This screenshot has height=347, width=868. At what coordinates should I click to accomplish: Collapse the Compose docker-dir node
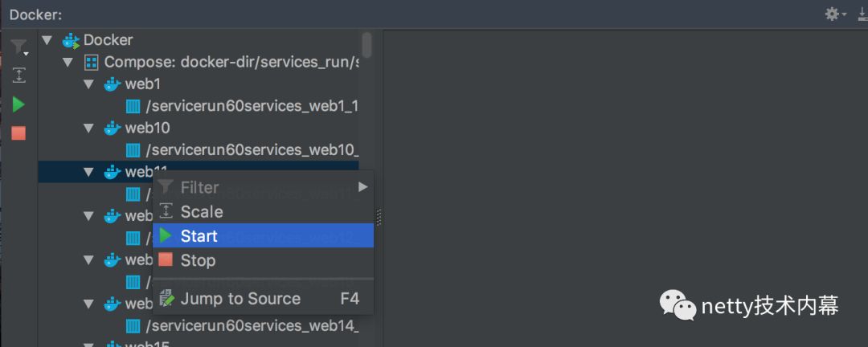[68, 62]
